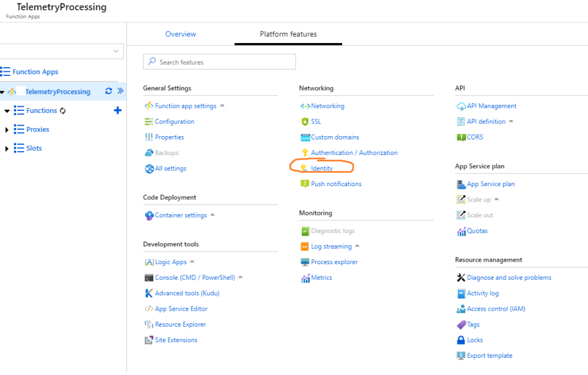588x375 pixels.
Task: Click the Process explorer monitor icon
Action: (x=305, y=262)
